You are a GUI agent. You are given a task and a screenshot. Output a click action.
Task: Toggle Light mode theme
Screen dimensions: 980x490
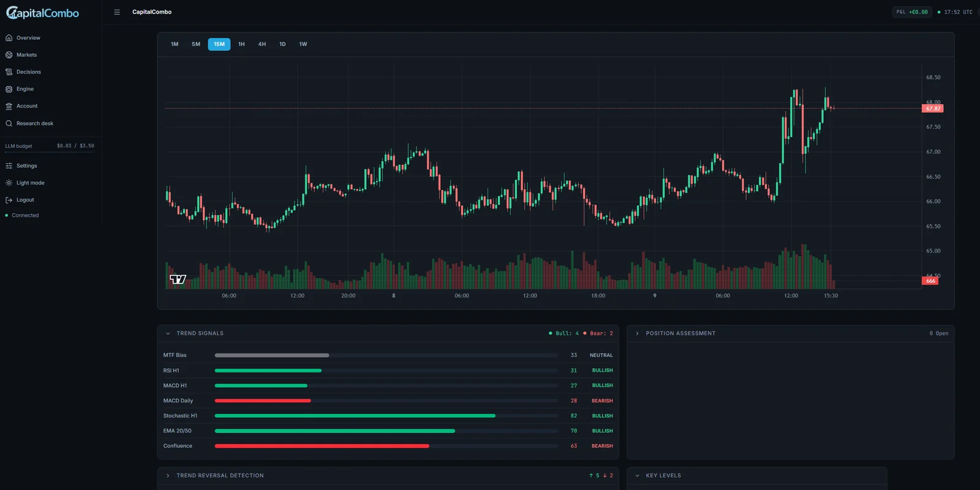click(30, 183)
